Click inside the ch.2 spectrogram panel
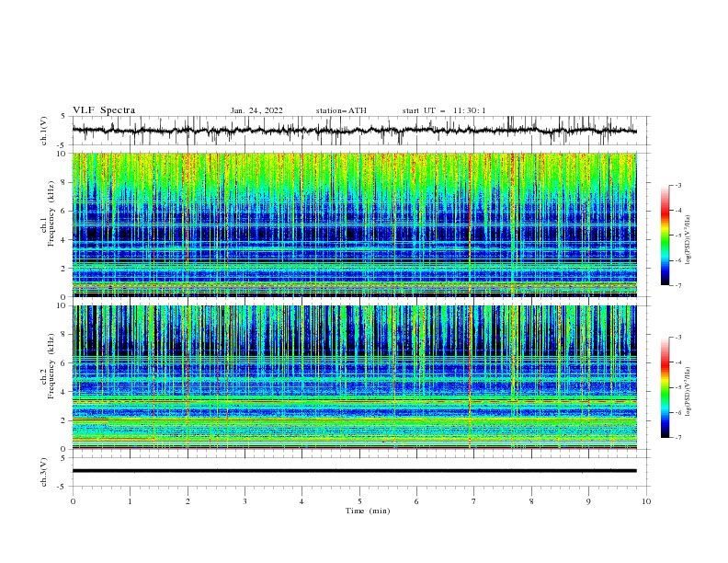728x563 pixels. (354, 377)
